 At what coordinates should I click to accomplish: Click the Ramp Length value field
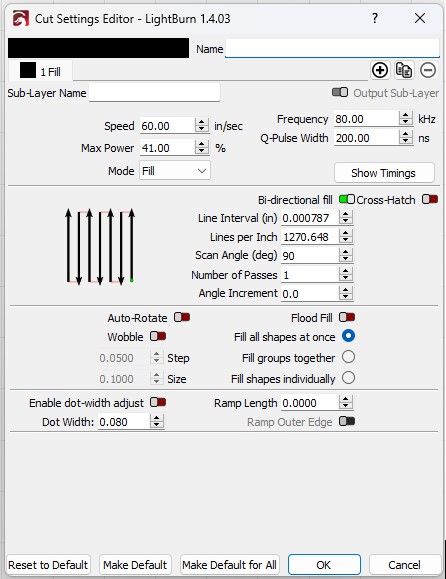pos(309,403)
